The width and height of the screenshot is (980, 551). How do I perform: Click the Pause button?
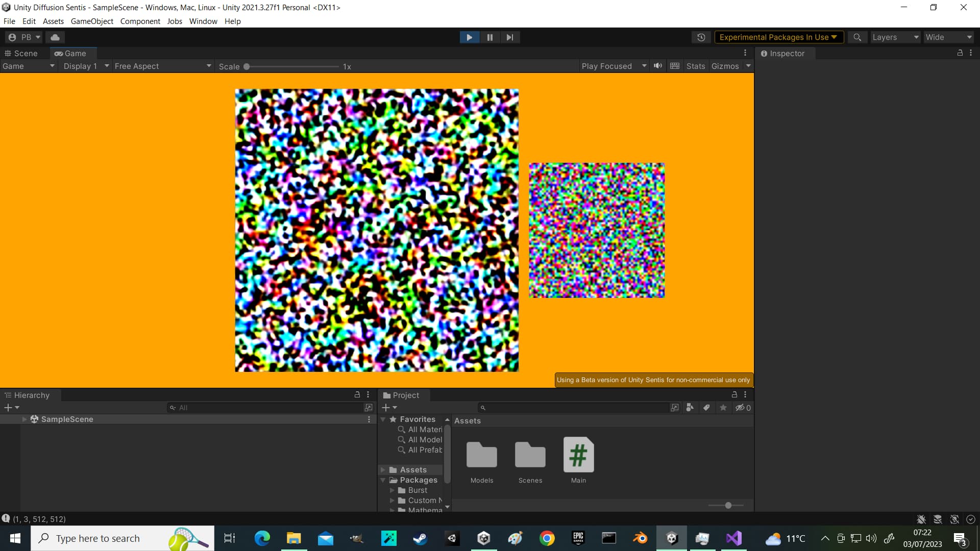tap(489, 37)
